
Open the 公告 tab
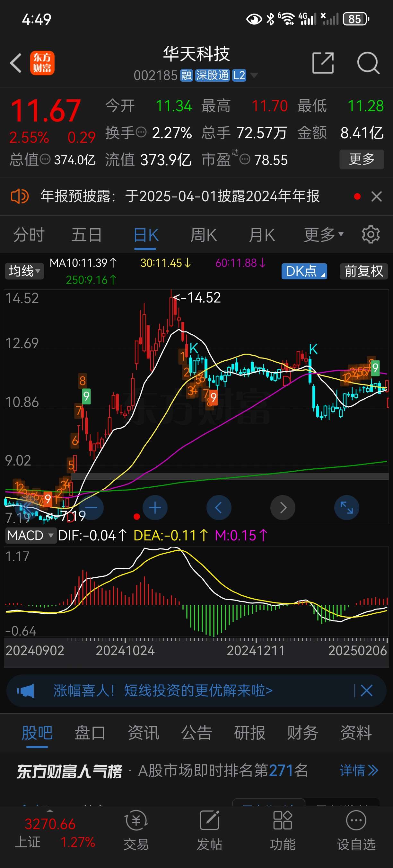tap(197, 733)
